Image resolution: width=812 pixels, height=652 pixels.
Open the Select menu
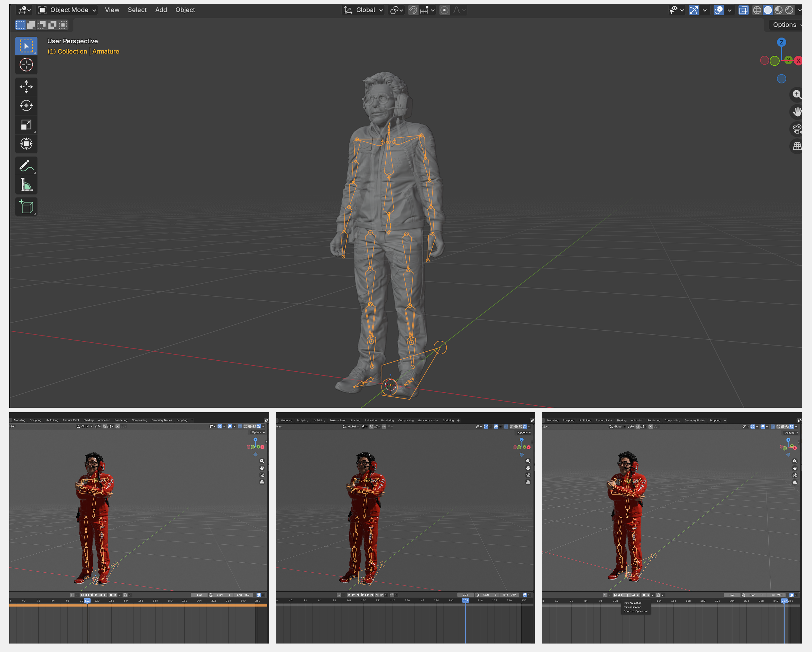(x=137, y=10)
